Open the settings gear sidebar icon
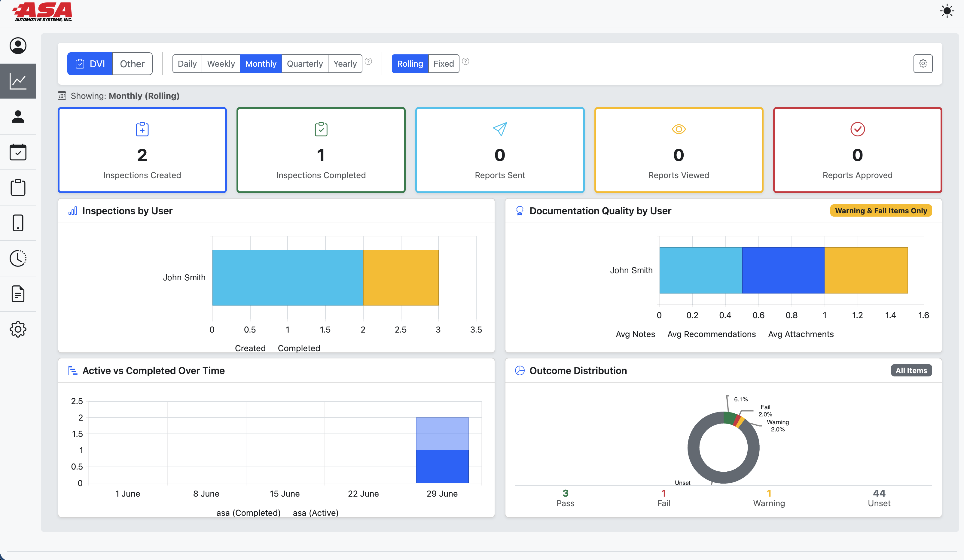 click(18, 329)
